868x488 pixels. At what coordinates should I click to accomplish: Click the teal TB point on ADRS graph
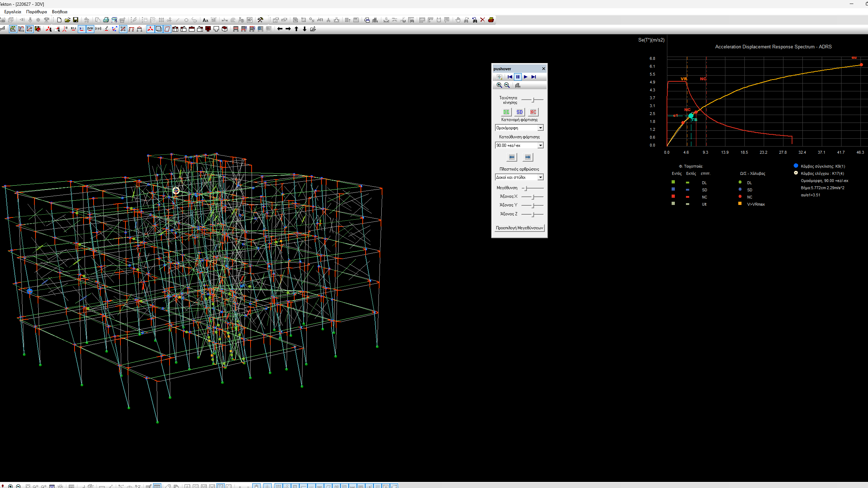coord(691,116)
